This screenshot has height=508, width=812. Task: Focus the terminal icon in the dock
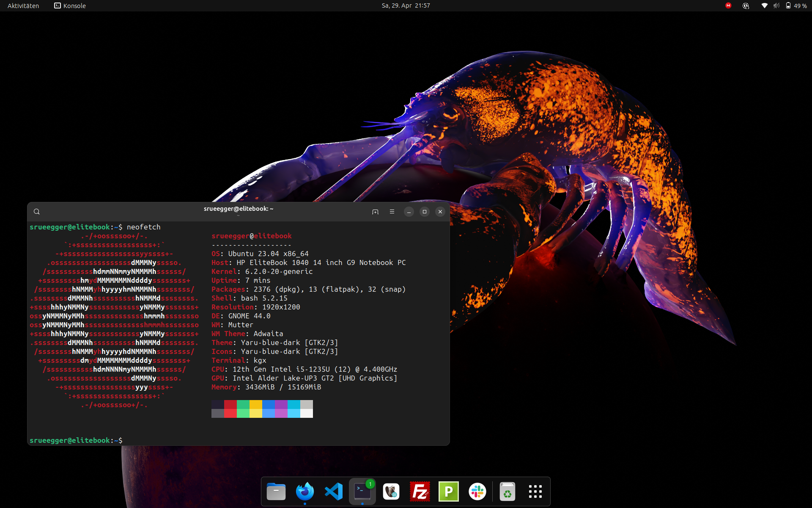(362, 491)
